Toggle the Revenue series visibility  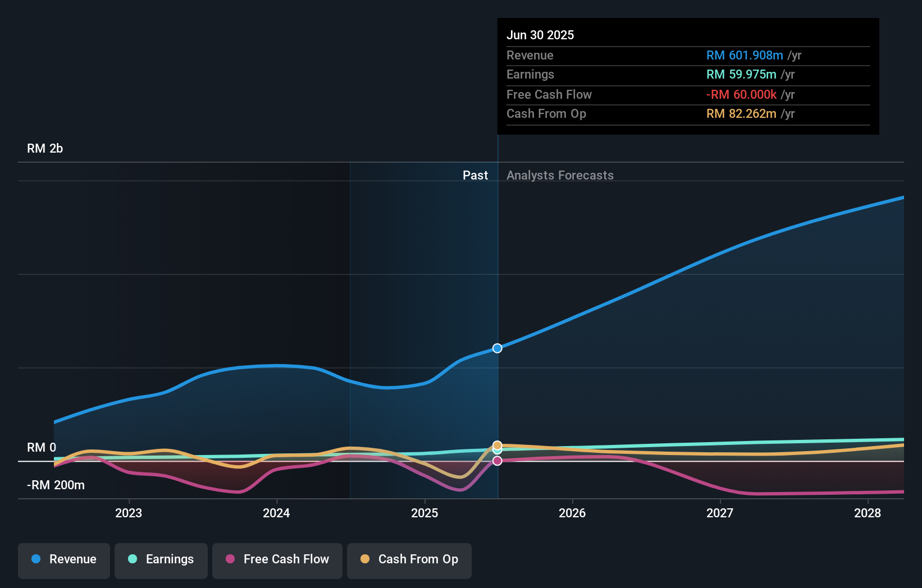[x=63, y=560]
